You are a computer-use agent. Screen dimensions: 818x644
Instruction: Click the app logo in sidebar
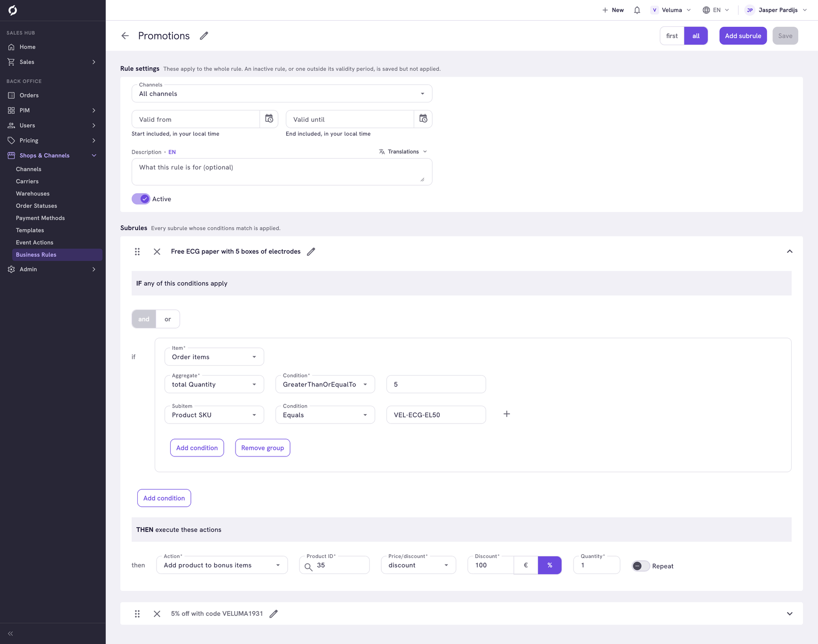point(13,10)
